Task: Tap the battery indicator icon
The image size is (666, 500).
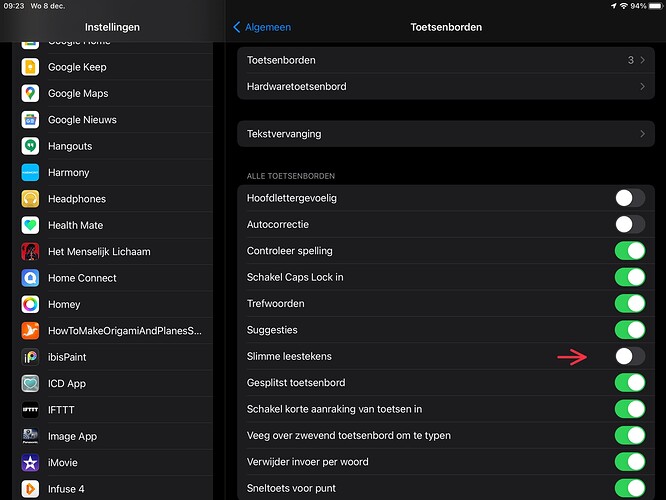Action: pos(655,6)
